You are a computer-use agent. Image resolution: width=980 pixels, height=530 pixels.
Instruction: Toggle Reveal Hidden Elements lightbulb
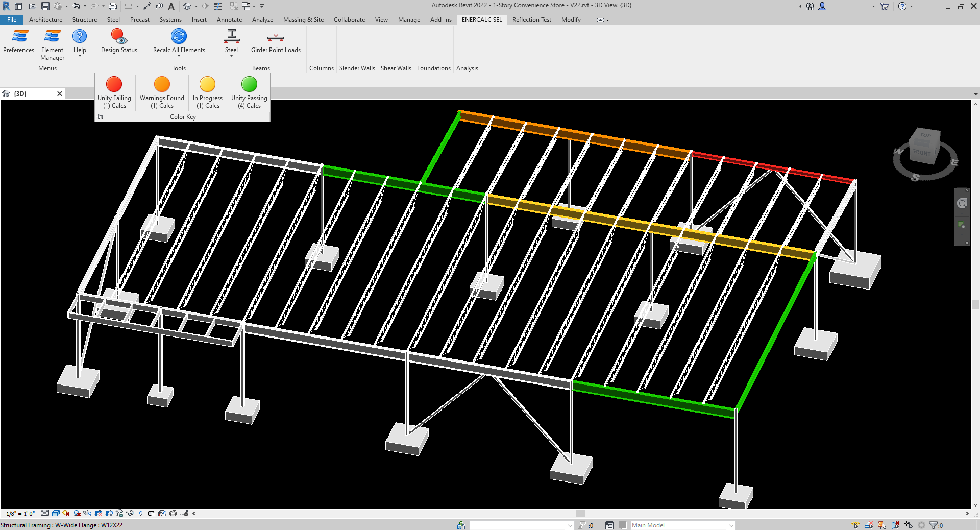(141, 513)
